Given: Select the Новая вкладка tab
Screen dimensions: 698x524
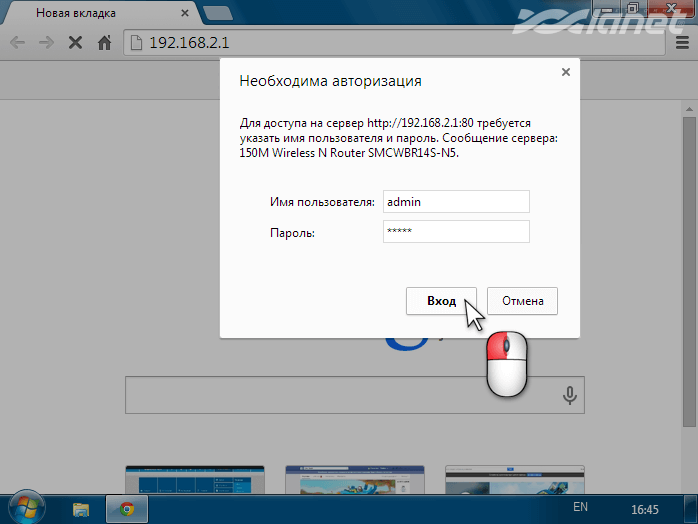Looking at the screenshot, I should (x=90, y=14).
